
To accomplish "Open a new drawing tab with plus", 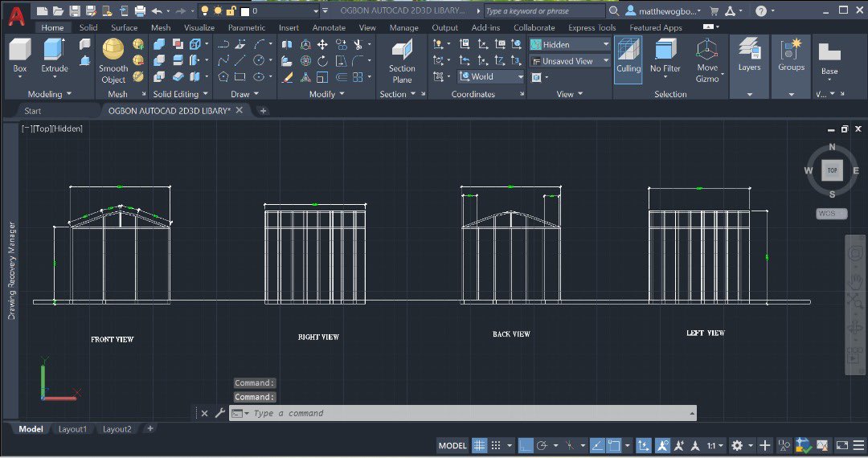I will (x=263, y=111).
